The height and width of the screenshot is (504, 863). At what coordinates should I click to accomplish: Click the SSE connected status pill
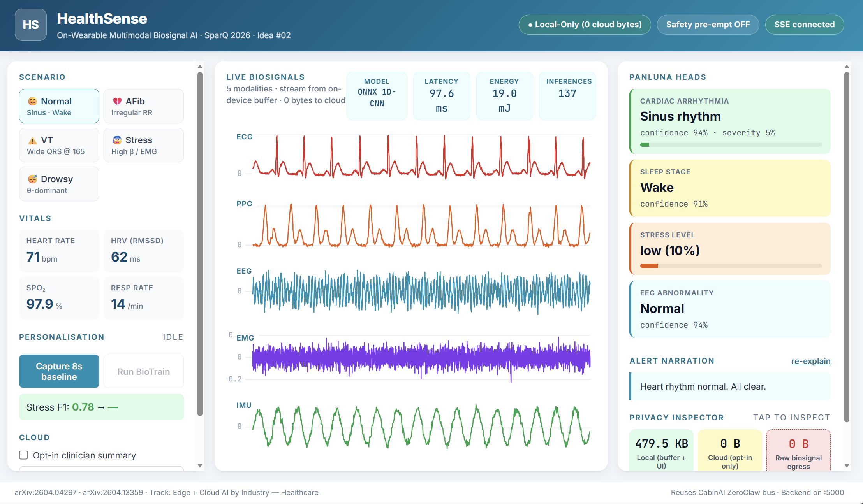tap(805, 25)
